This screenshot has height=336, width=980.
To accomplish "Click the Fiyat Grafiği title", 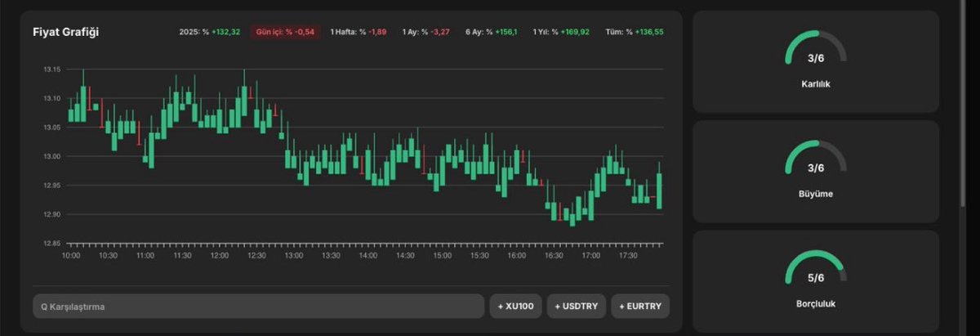I will (x=66, y=32).
